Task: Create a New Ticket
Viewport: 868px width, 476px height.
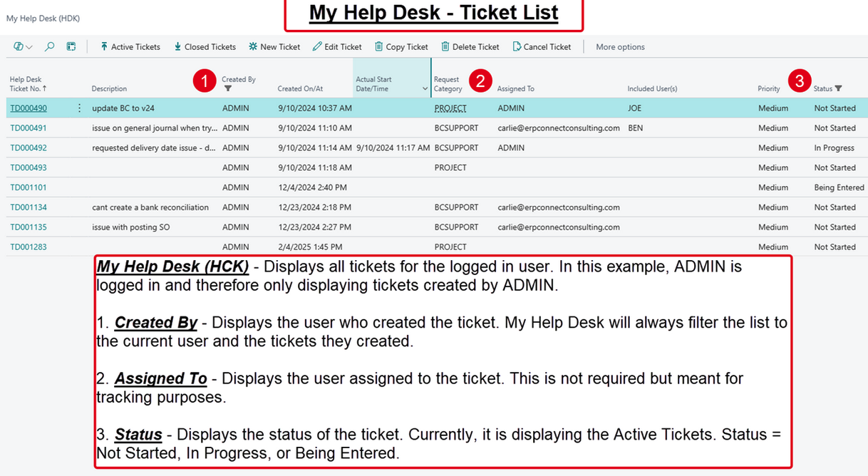Action: coord(274,47)
